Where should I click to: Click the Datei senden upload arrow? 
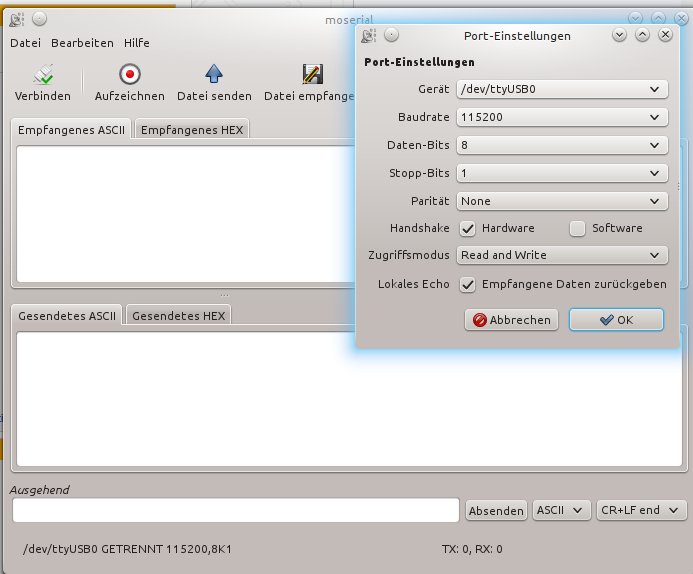click(214, 74)
